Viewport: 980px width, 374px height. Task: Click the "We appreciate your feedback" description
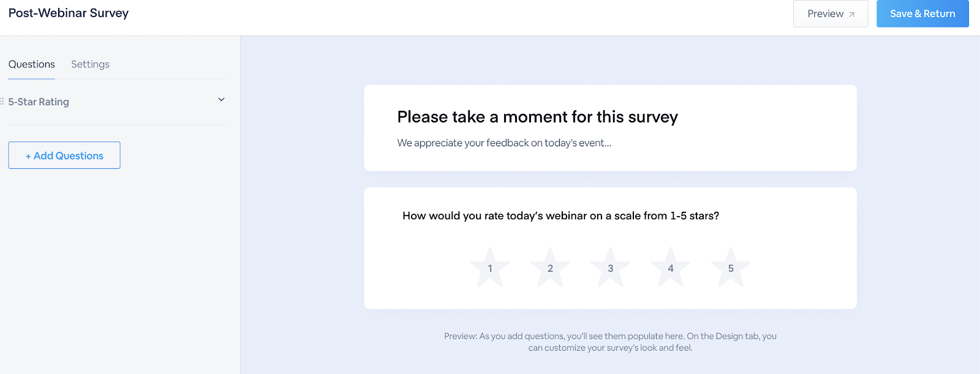coord(504,143)
